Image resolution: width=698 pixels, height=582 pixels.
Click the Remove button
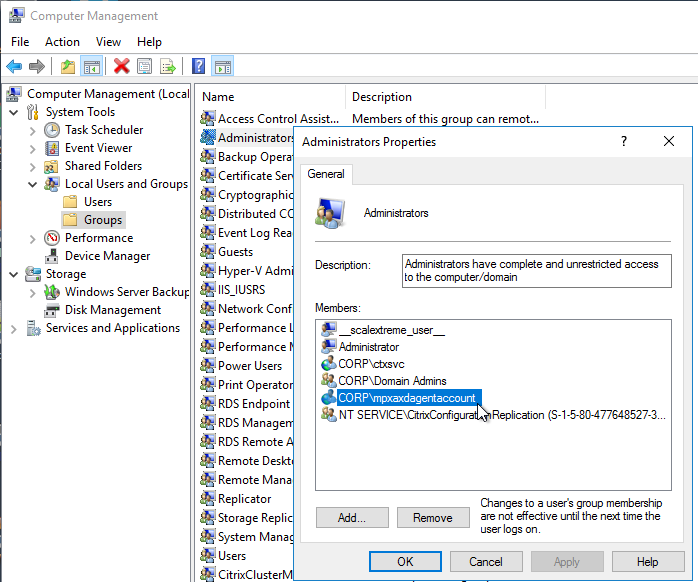click(x=433, y=517)
